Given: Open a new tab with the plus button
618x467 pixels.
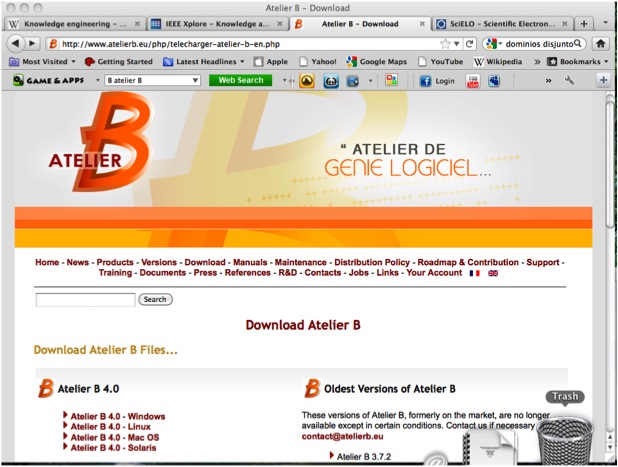Looking at the screenshot, I should pyautogui.click(x=584, y=24).
